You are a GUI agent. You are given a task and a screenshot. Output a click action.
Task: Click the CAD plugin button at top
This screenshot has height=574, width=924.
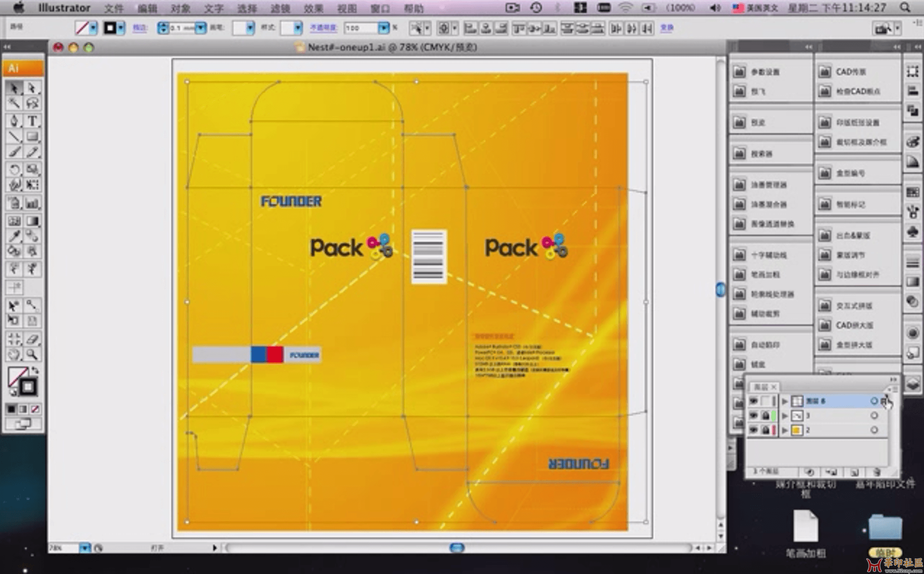point(843,71)
